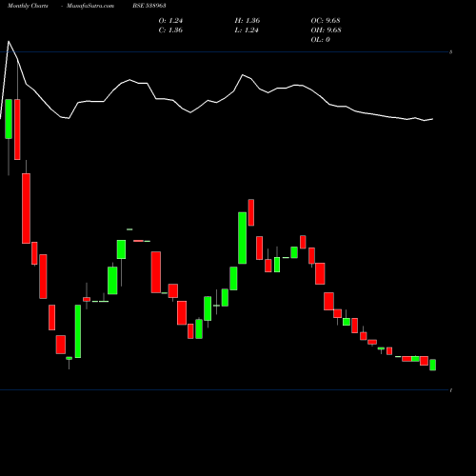Select the high value 'H: 1.36'

point(248,21)
